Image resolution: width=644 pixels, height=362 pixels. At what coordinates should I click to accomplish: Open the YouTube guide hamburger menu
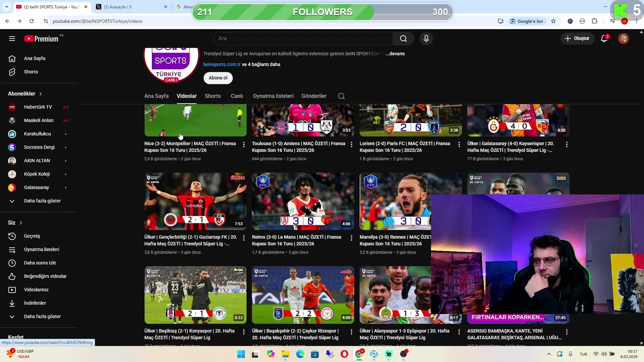tap(12, 39)
